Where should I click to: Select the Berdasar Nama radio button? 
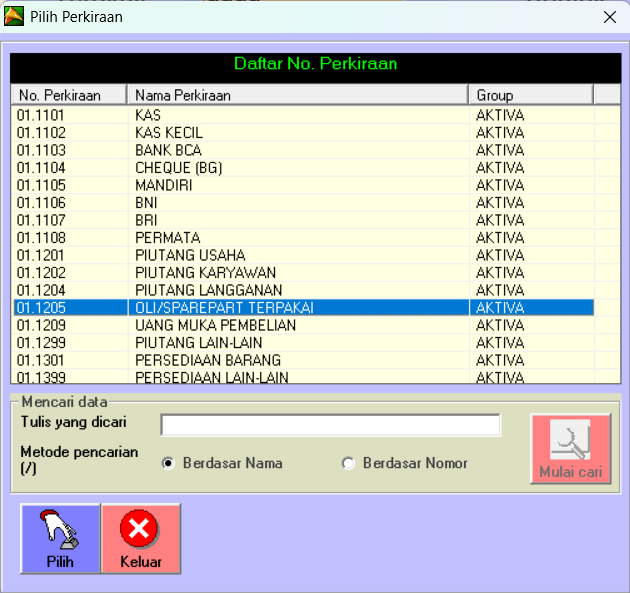[x=169, y=463]
